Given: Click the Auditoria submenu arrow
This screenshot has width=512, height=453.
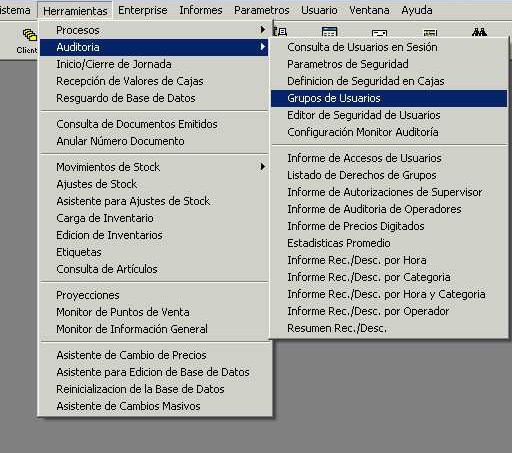Looking at the screenshot, I should point(263,47).
